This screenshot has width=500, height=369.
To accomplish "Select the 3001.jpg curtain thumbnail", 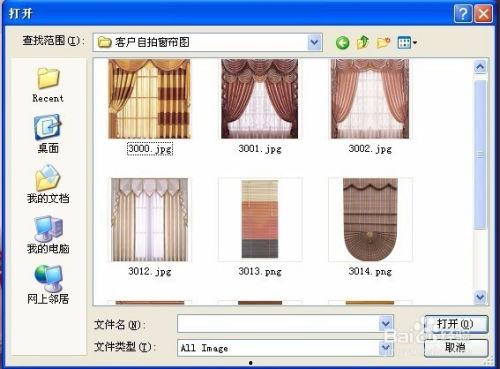I will pyautogui.click(x=260, y=99).
